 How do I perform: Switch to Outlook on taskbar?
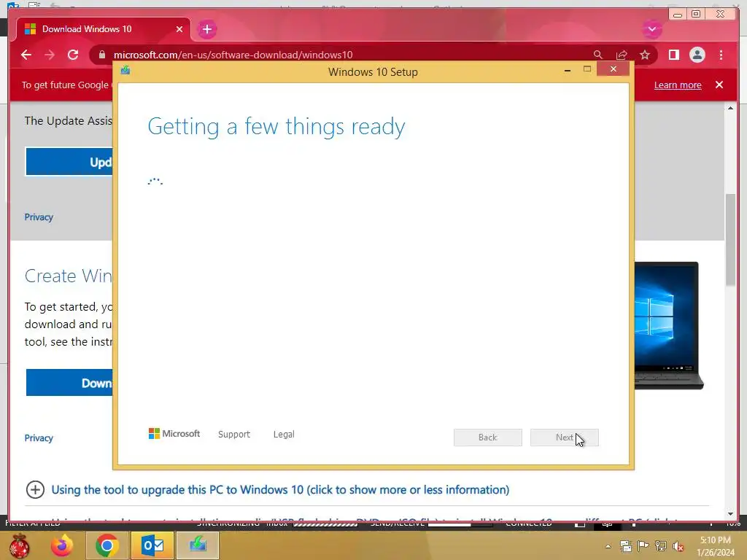[x=152, y=545]
